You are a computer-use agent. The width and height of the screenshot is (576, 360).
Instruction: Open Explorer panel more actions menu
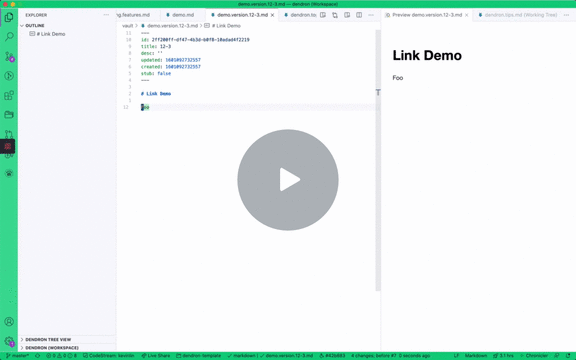pyautogui.click(x=106, y=15)
